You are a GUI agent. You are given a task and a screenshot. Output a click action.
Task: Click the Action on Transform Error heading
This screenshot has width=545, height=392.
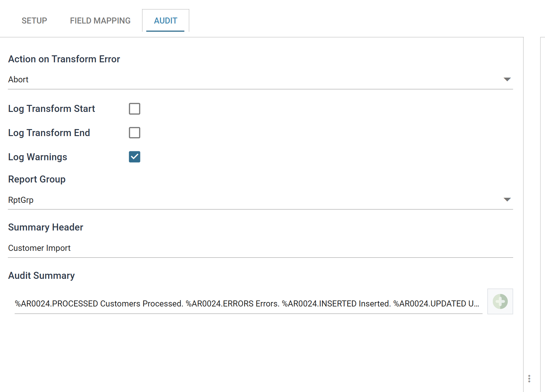pyautogui.click(x=64, y=59)
